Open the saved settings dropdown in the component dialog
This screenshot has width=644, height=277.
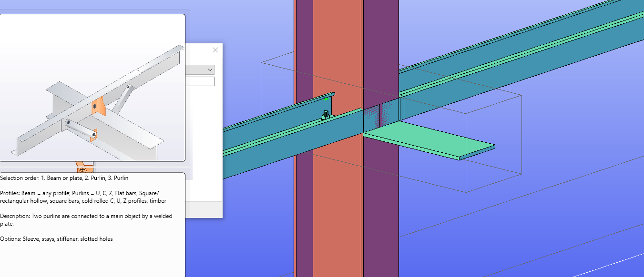tap(200, 69)
